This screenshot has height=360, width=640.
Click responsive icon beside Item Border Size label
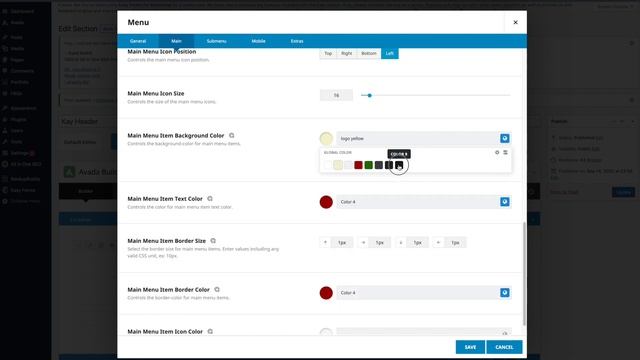click(x=213, y=241)
